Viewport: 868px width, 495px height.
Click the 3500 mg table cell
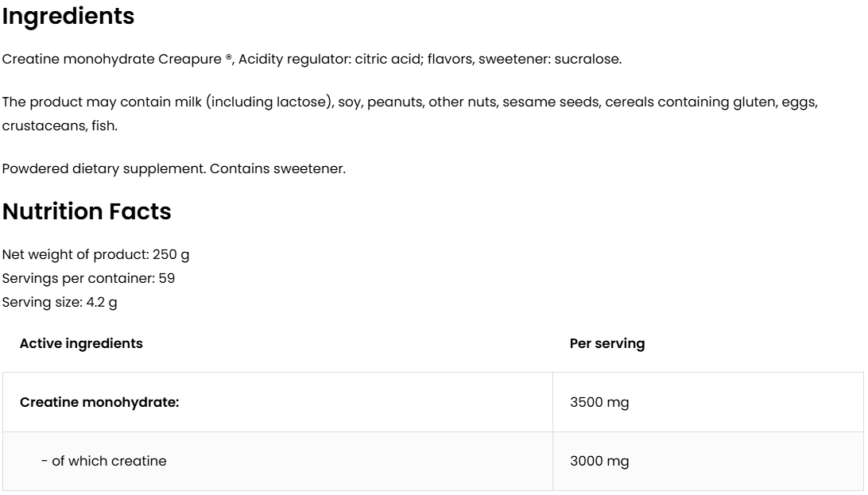pos(599,403)
